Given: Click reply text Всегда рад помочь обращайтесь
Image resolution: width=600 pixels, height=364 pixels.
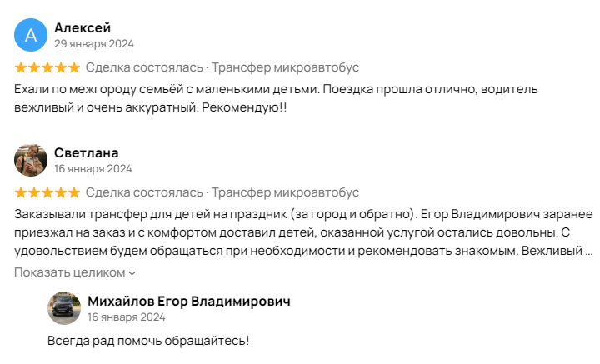Looking at the screenshot, I should pos(148,341).
